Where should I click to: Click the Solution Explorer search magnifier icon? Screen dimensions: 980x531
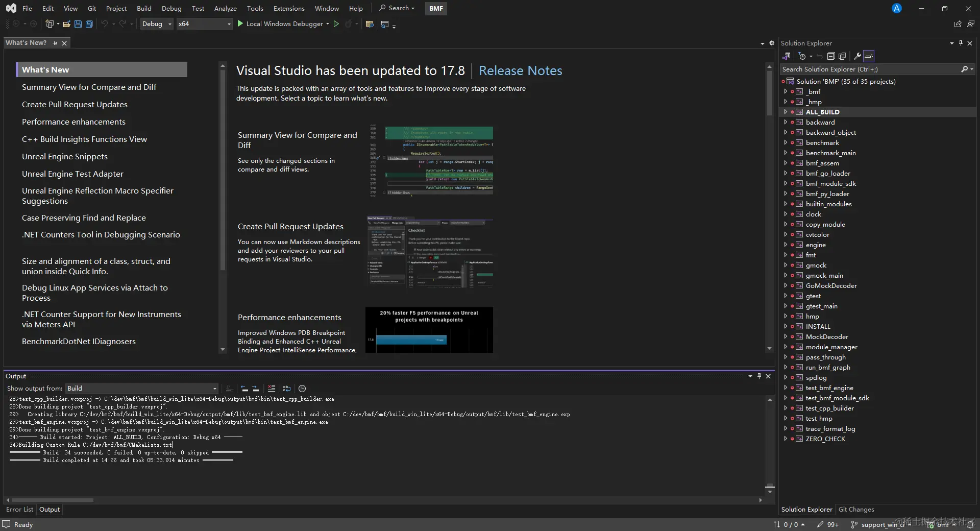point(964,69)
